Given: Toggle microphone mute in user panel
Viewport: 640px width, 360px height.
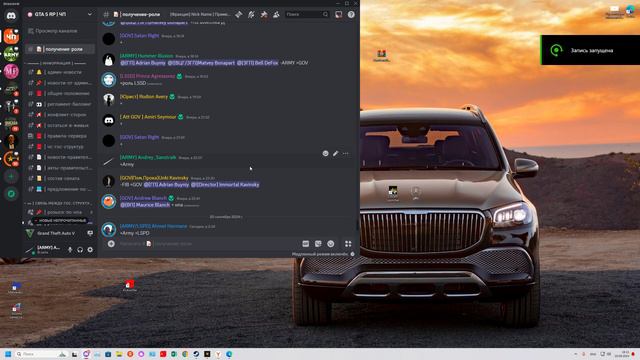Looking at the screenshot, I should [70, 249].
